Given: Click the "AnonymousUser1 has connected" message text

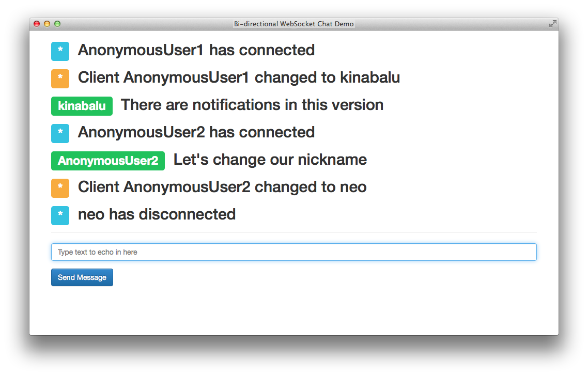Looking at the screenshot, I should click(x=196, y=50).
